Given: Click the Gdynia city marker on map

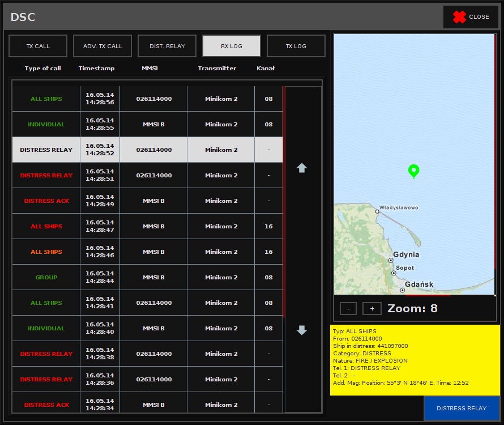Looking at the screenshot, I should 391,260.
